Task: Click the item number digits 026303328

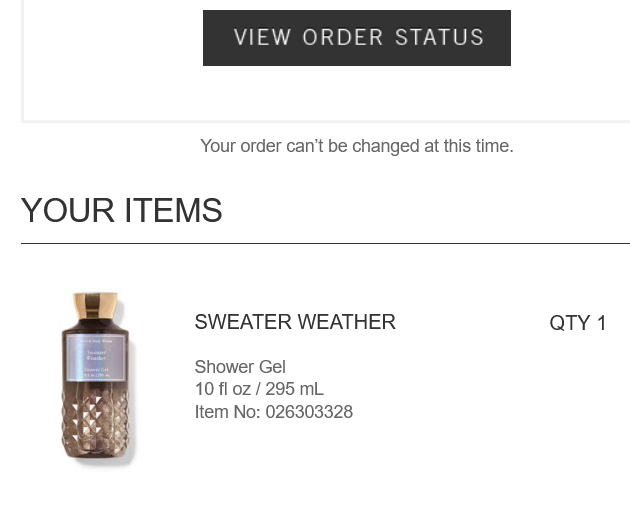Action: click(x=309, y=412)
